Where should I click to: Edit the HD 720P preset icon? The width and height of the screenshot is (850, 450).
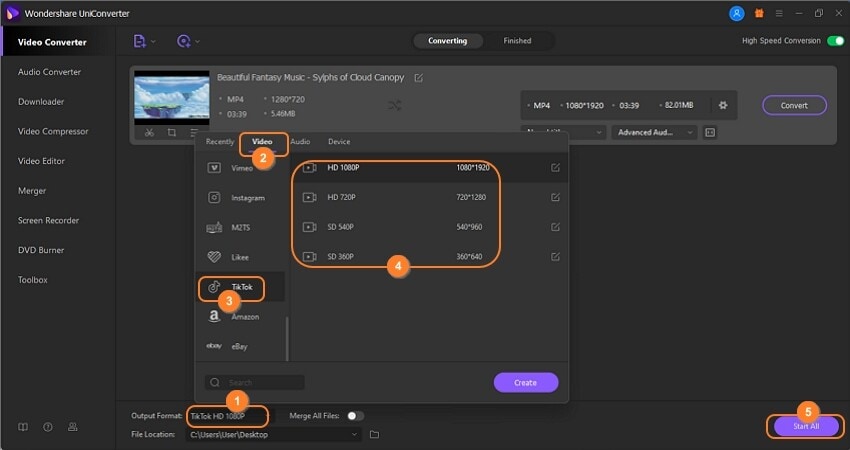(x=556, y=197)
